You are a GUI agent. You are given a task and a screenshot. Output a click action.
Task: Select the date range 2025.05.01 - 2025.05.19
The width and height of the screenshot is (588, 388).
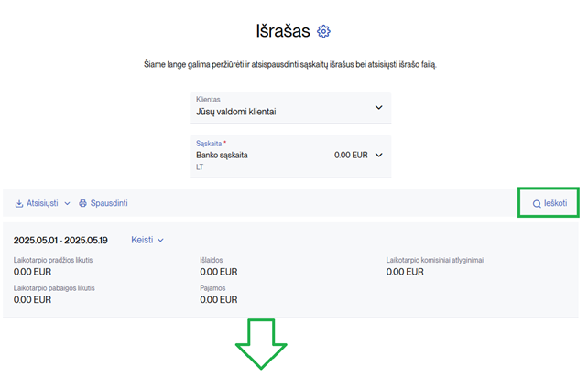(x=60, y=241)
